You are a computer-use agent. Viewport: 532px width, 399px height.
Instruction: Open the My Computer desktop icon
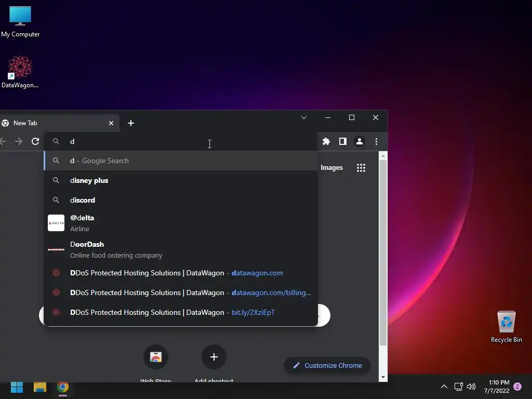coord(20,21)
